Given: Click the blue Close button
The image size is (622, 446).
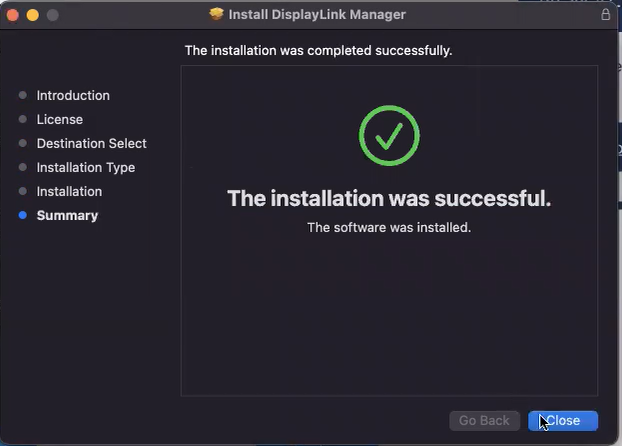Looking at the screenshot, I should click(x=562, y=421).
